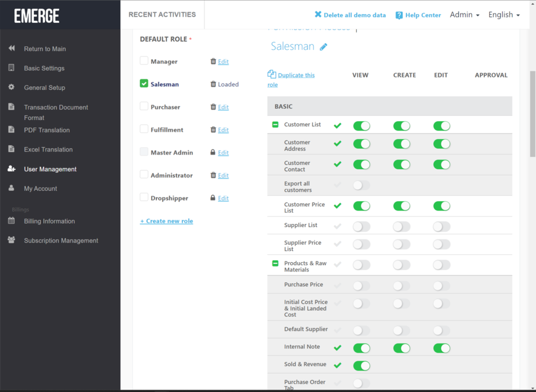The height and width of the screenshot is (392, 536).
Task: Go to Billing Information in the sidebar
Action: pos(49,222)
